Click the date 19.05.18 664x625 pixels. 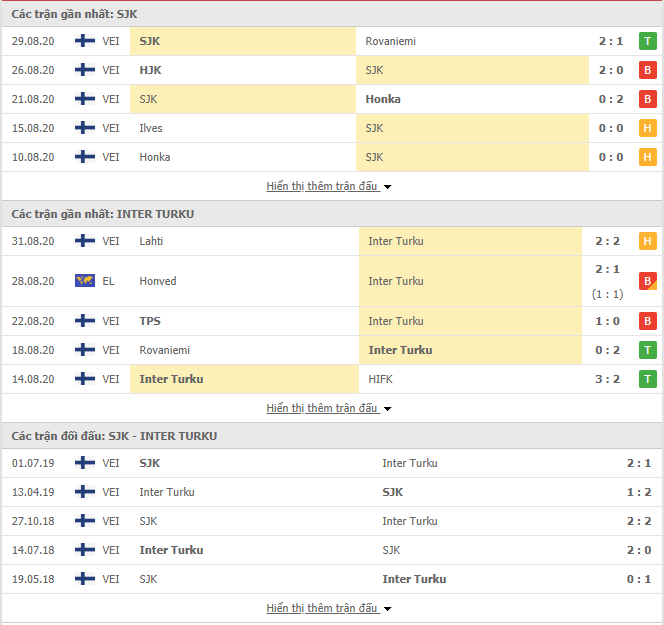pyautogui.click(x=33, y=579)
